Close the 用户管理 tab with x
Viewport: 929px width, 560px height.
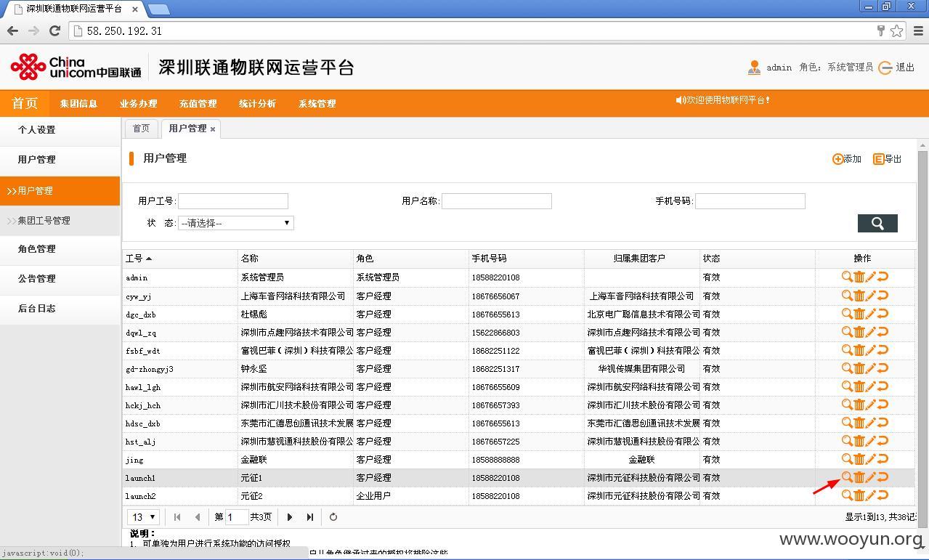tap(213, 129)
